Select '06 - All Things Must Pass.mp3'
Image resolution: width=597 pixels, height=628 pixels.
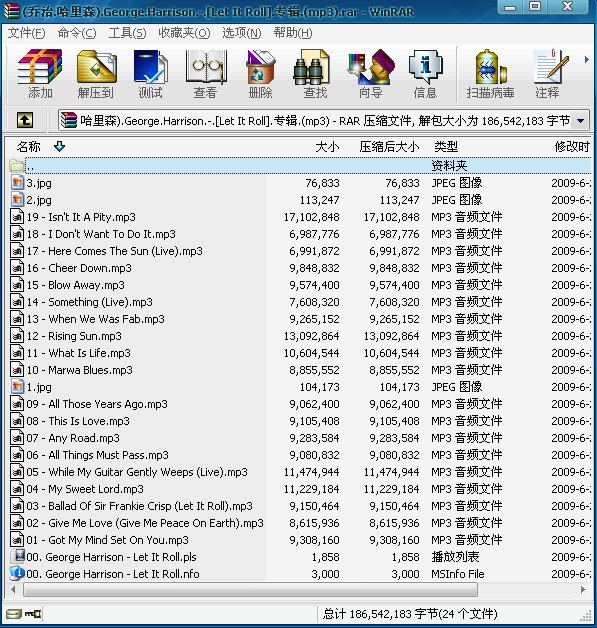pos(98,455)
